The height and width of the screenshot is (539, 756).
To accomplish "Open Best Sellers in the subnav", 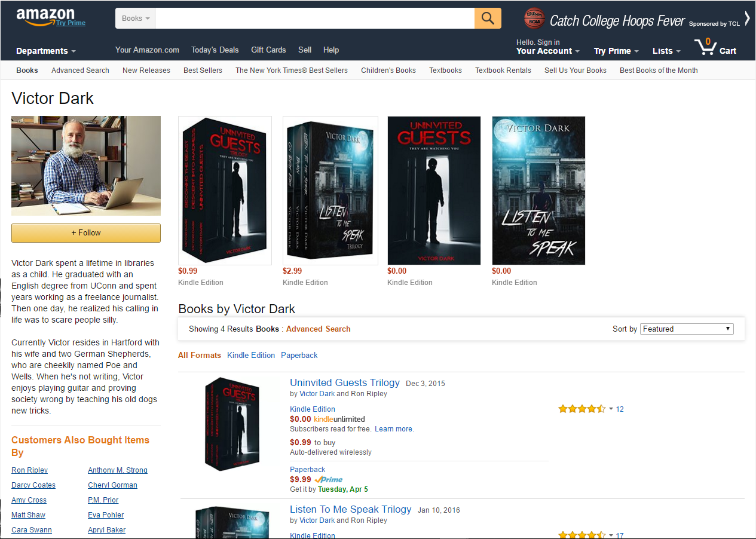I will 203,71.
